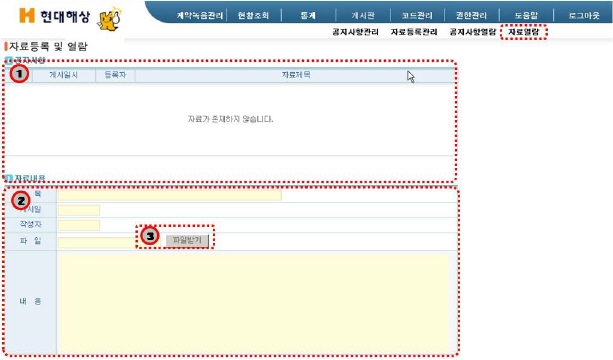The image size is (613, 360).
Task: Open the 도움말 menu
Action: [526, 16]
